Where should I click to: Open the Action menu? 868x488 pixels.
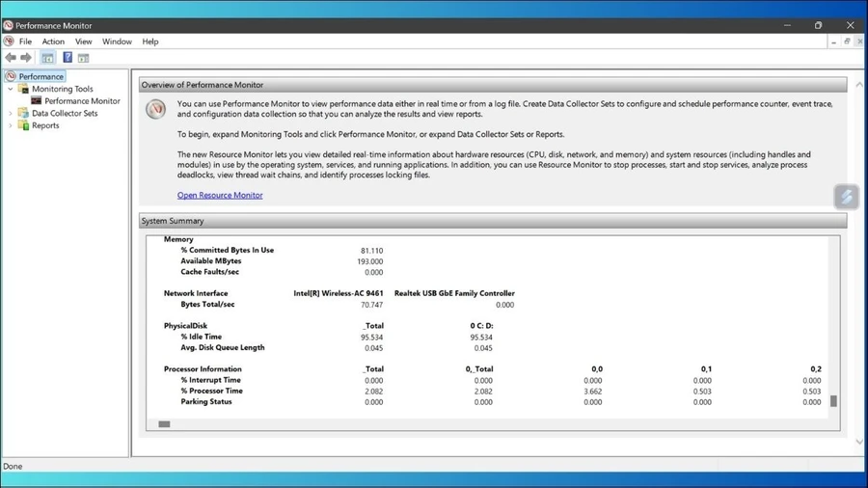coord(53,41)
